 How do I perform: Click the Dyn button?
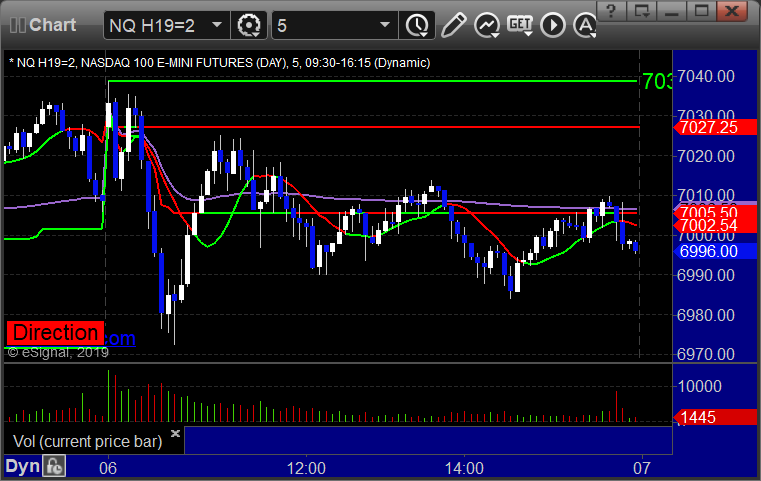(22, 466)
